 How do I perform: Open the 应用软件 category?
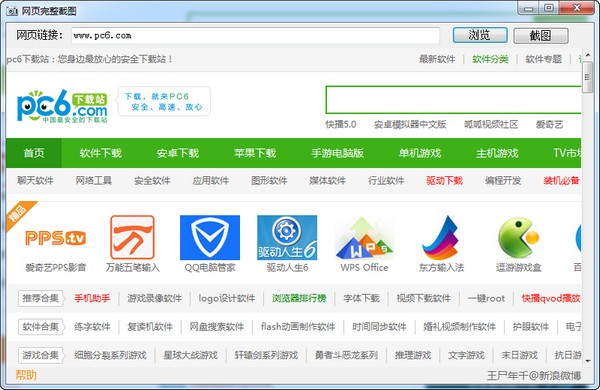pos(210,180)
